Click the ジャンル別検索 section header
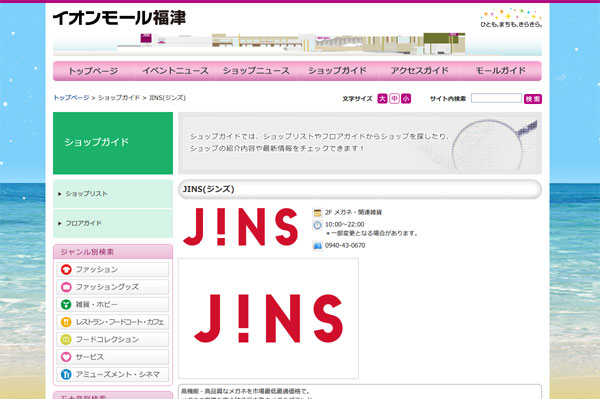600x399 pixels. [113, 252]
